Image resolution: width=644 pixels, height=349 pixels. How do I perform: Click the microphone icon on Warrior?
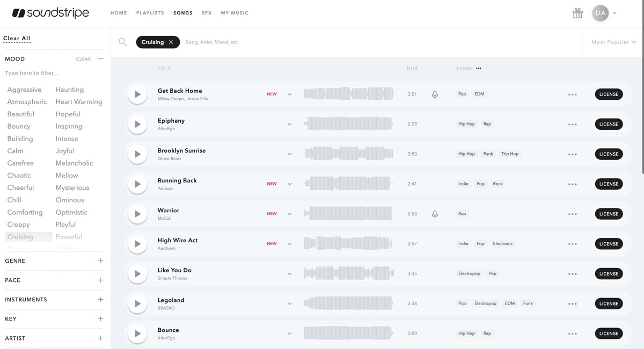(435, 214)
